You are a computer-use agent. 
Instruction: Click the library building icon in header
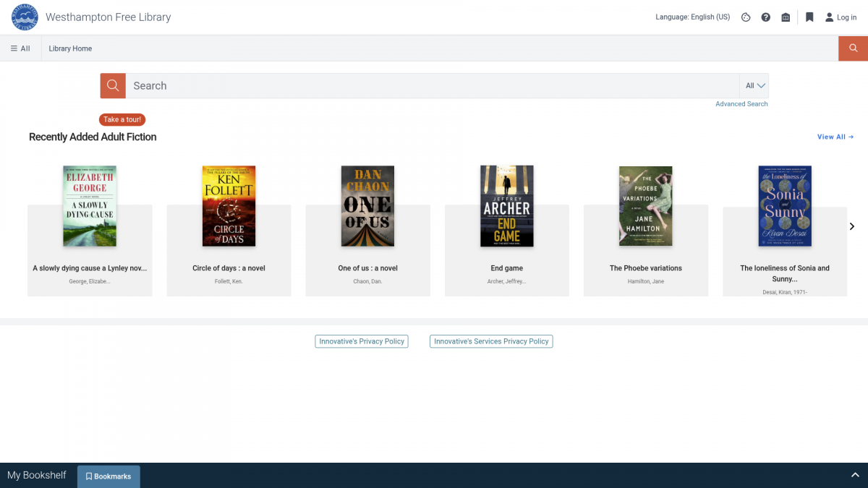(x=786, y=17)
